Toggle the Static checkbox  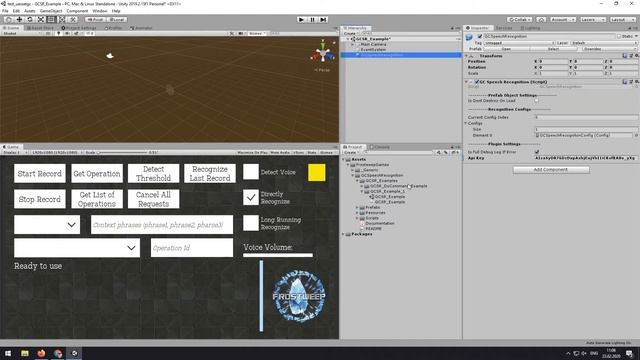tap(619, 36)
